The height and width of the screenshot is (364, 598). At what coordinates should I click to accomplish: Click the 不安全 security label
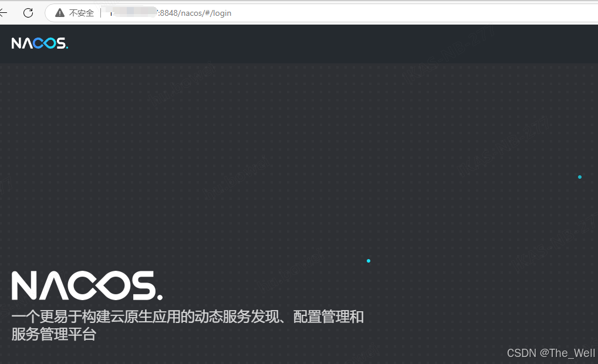[81, 13]
